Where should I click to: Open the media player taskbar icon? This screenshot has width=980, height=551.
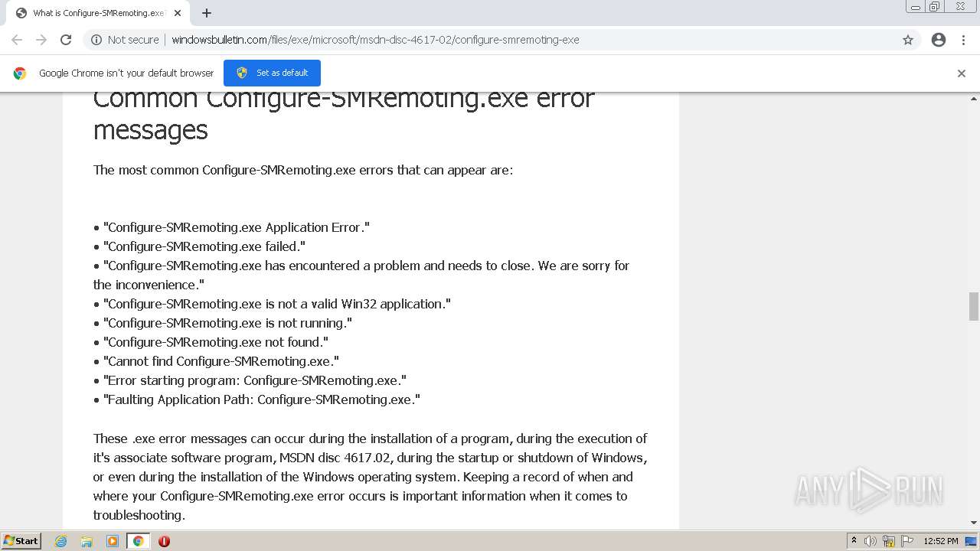point(113,541)
